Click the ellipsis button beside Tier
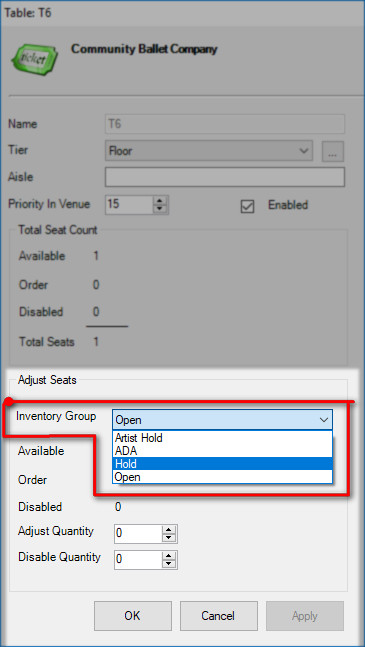The width and height of the screenshot is (365, 647). 333,151
